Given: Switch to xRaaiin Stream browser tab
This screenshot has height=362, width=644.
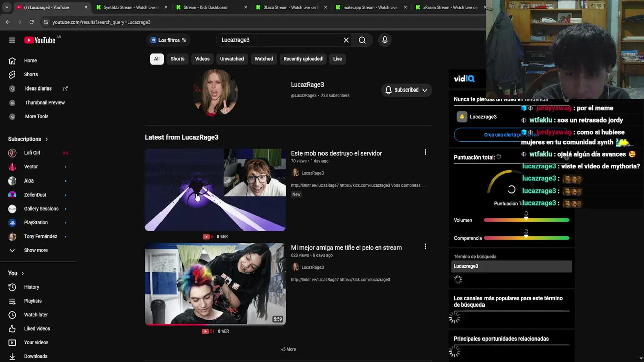Looking at the screenshot, I should [x=448, y=7].
